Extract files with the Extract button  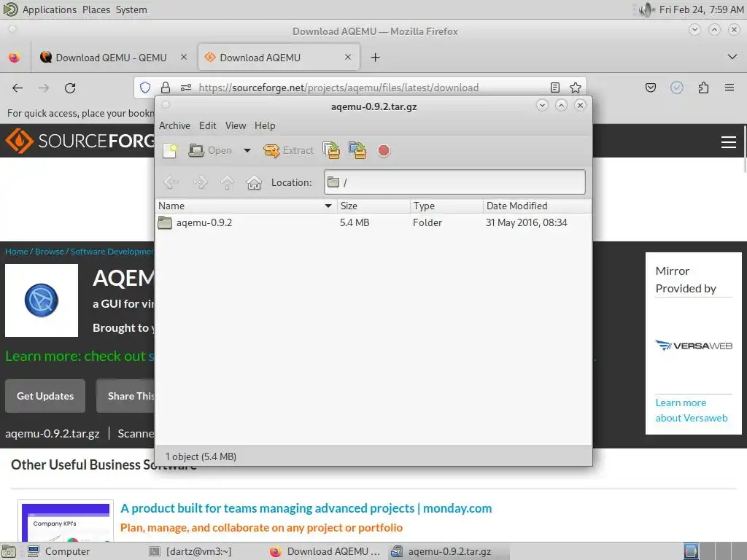[x=288, y=150]
